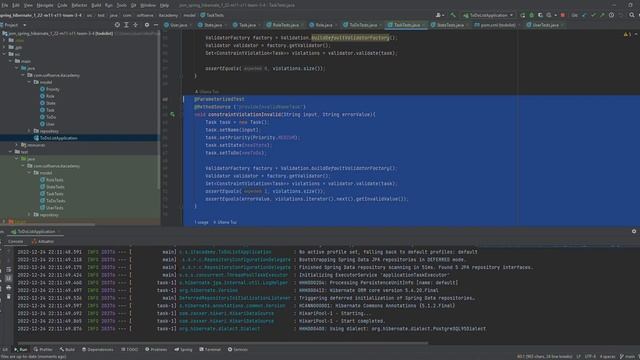The height and width of the screenshot is (360, 640).
Task: Select the Role class in project tree
Action: coord(47,96)
